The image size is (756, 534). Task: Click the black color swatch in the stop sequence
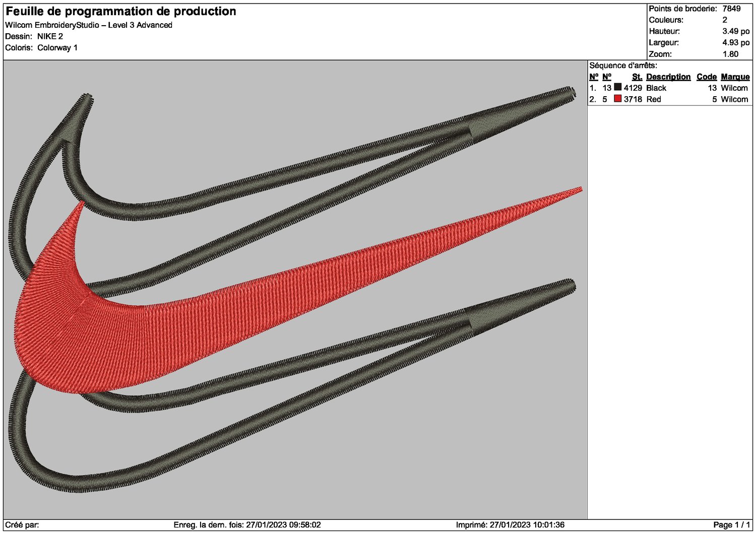click(x=617, y=87)
